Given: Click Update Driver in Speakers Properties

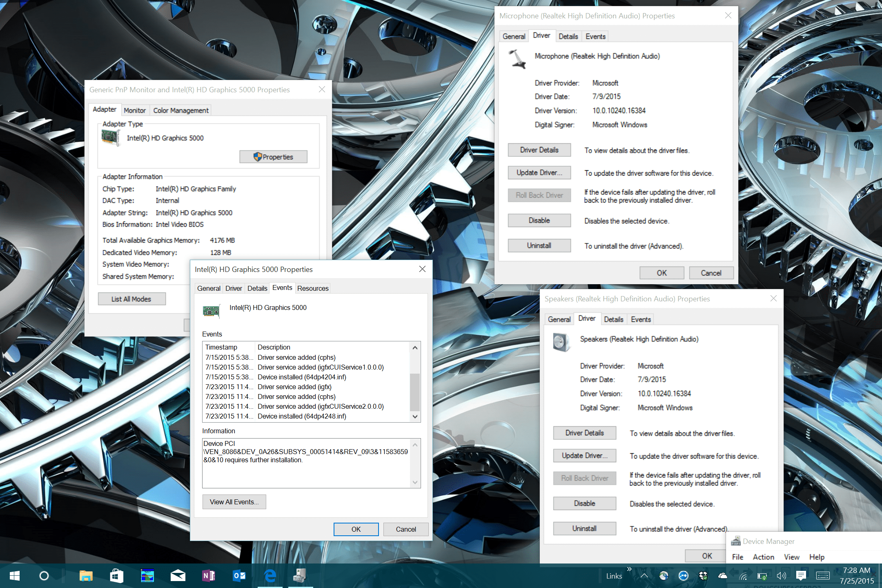Looking at the screenshot, I should 585,456.
